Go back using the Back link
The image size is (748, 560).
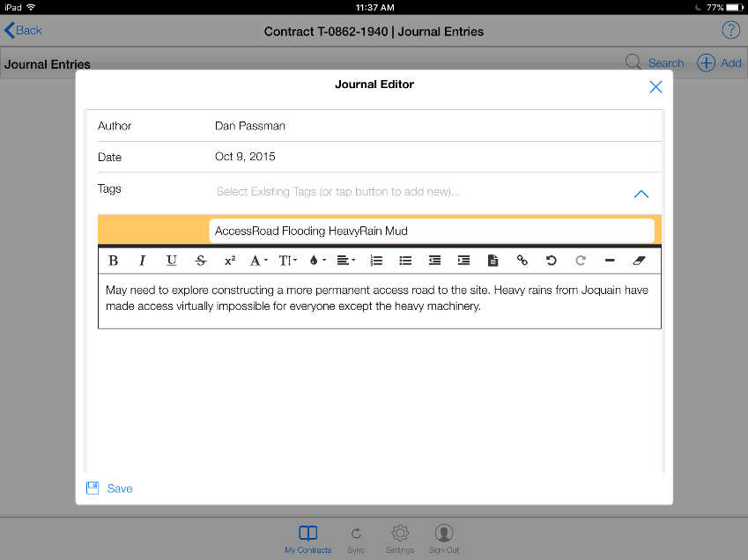tap(24, 31)
